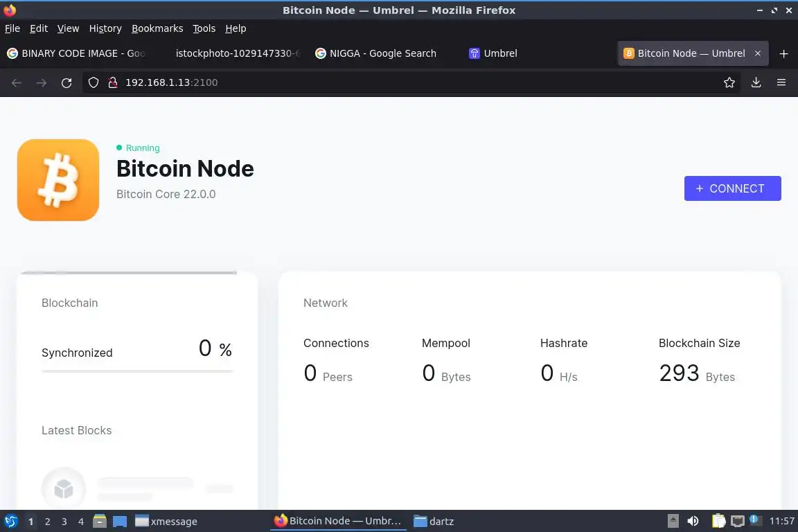The height and width of the screenshot is (532, 798).
Task: Reload the page with the refresh icon
Action: (x=66, y=82)
